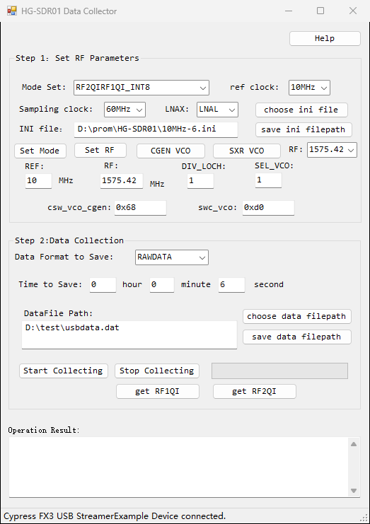Focus the hour input field
The height and width of the screenshot is (524, 370).
click(103, 285)
